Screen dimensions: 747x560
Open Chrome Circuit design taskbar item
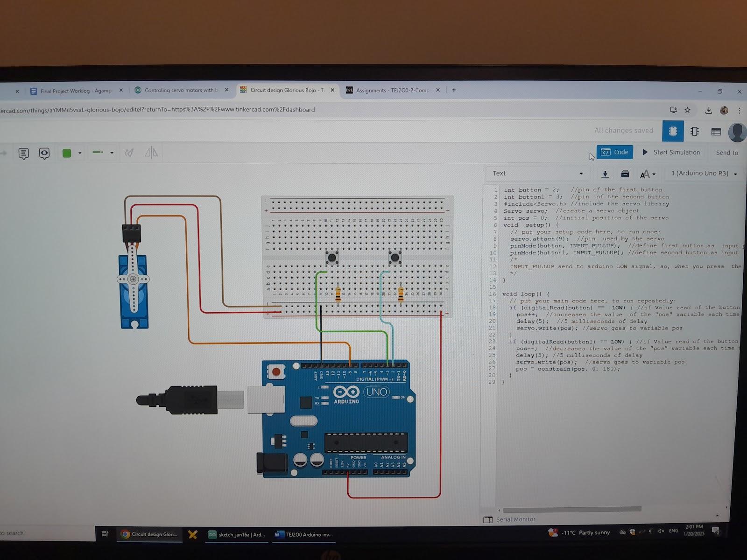150,534
